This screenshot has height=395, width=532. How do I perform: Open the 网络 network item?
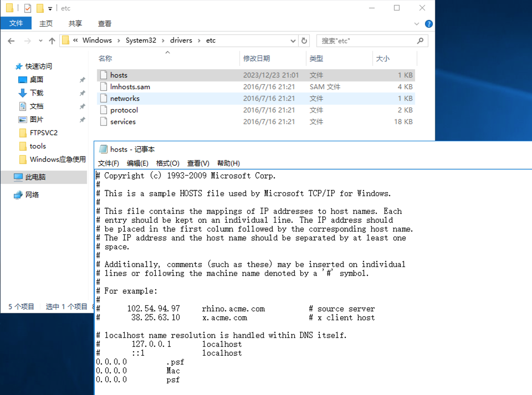32,195
